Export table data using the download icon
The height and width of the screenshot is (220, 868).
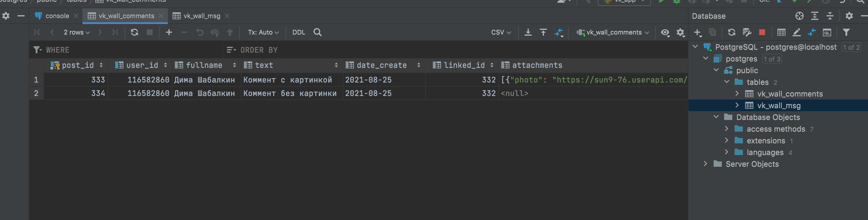coord(528,32)
